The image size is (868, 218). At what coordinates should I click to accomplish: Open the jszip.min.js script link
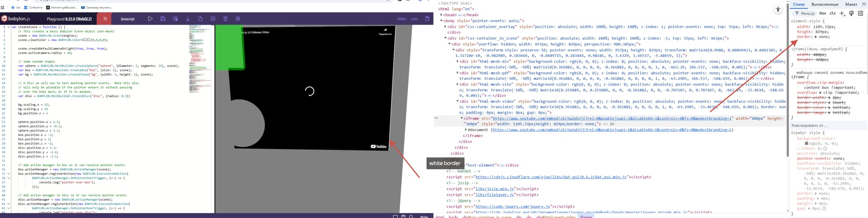(x=495, y=189)
